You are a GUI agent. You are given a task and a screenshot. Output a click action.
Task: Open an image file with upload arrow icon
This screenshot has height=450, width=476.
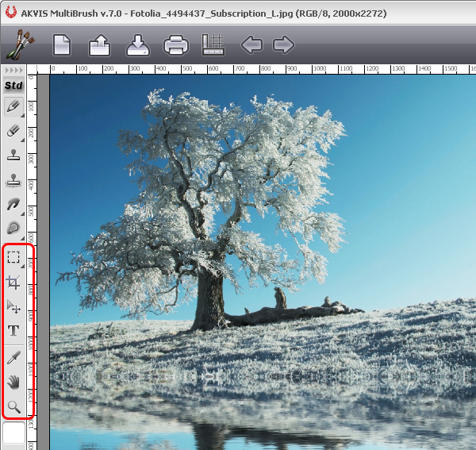pos(100,45)
